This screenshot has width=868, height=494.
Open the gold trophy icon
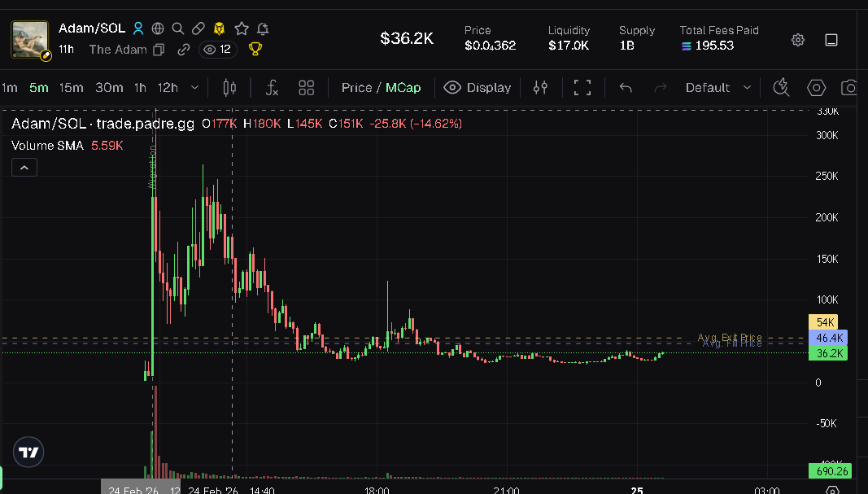point(255,50)
